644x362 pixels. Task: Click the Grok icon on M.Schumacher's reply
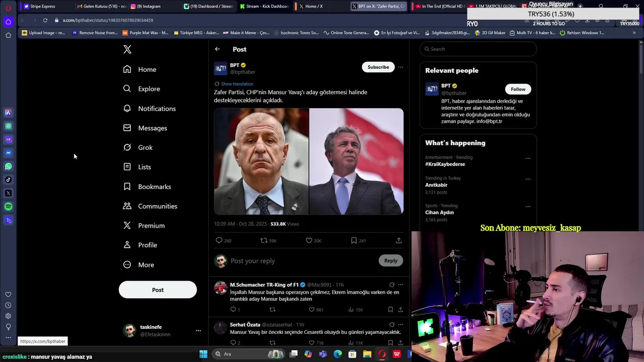pos(392,285)
